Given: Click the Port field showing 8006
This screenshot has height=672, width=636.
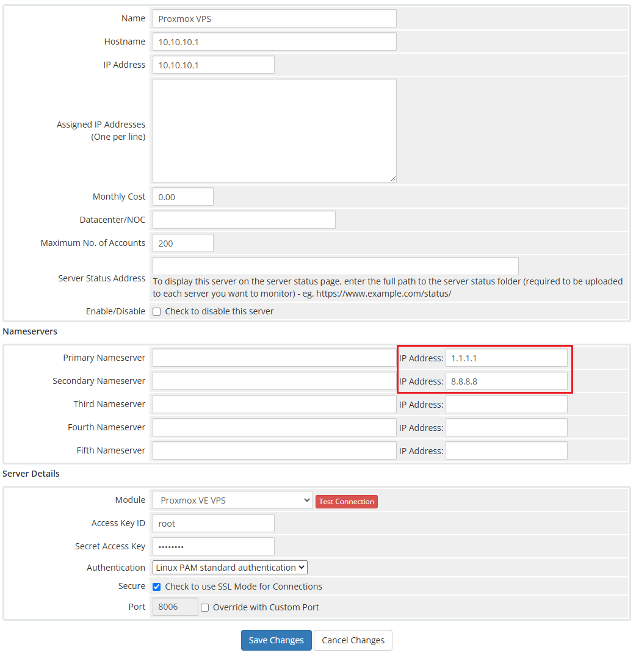Looking at the screenshot, I should point(175,607).
